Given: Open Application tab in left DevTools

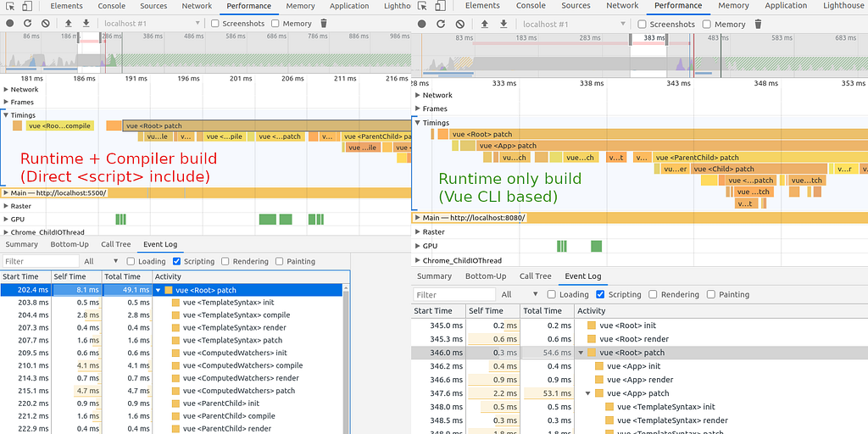Looking at the screenshot, I should point(348,6).
